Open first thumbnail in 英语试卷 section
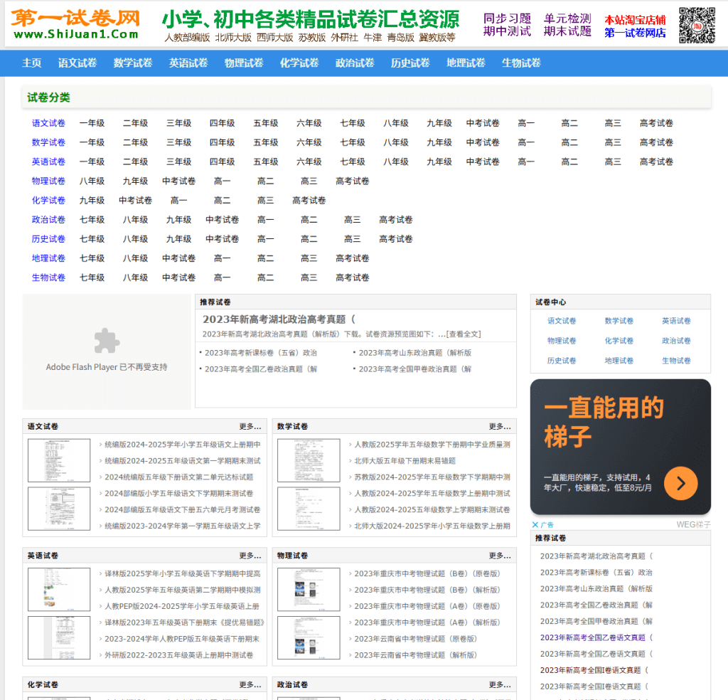728x700 pixels. coord(59,589)
